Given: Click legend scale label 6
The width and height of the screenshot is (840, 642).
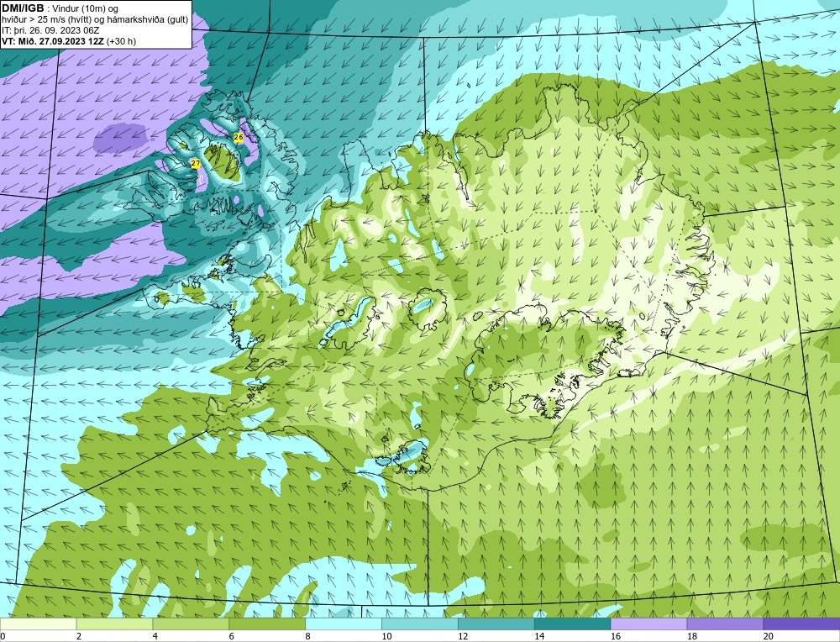Looking at the screenshot, I should tap(231, 636).
